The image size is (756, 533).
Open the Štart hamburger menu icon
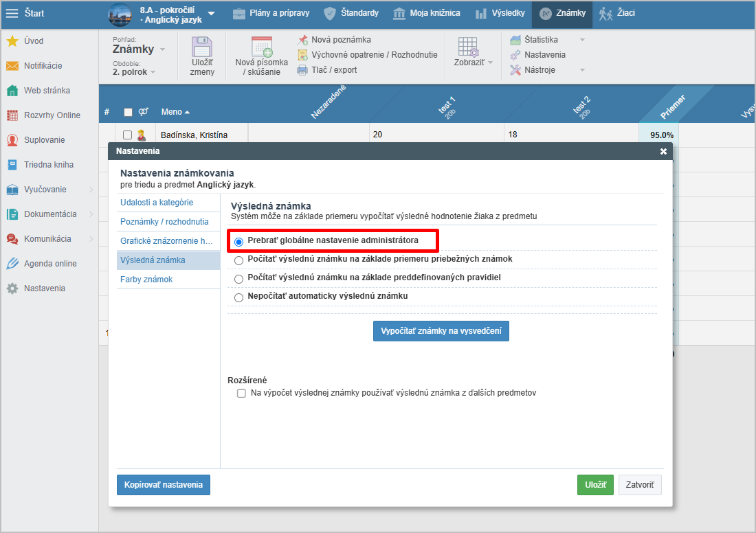12,13
